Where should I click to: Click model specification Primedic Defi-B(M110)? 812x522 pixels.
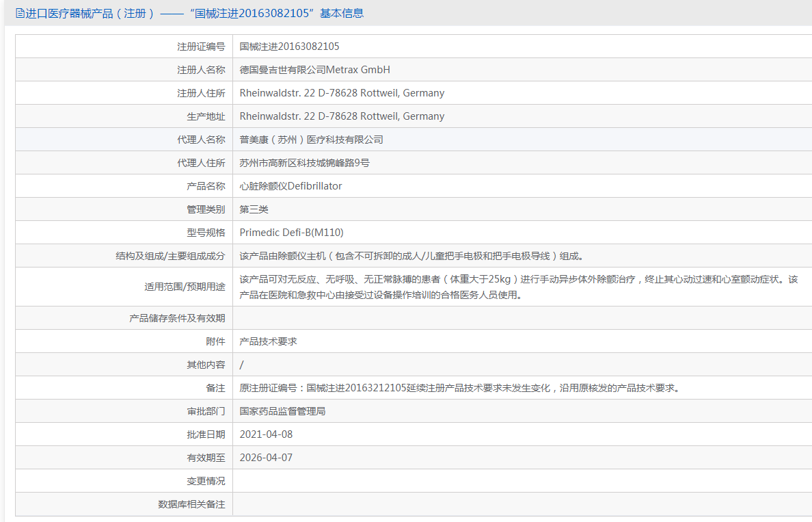click(291, 233)
